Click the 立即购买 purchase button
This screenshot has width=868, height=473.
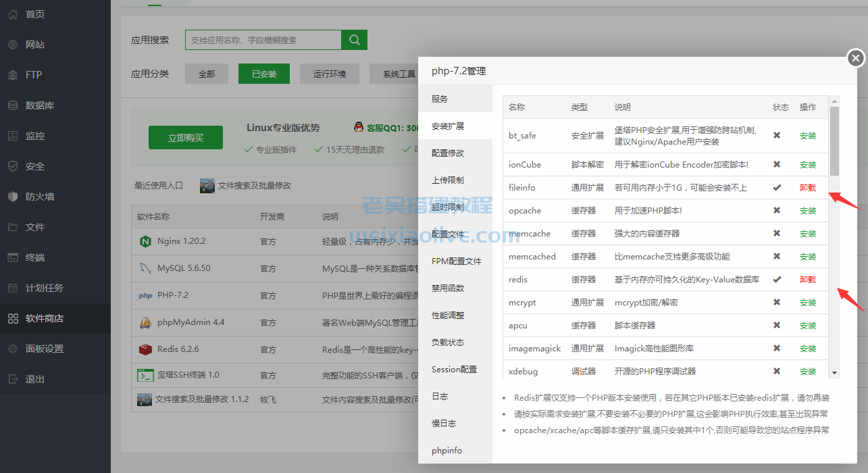[186, 137]
